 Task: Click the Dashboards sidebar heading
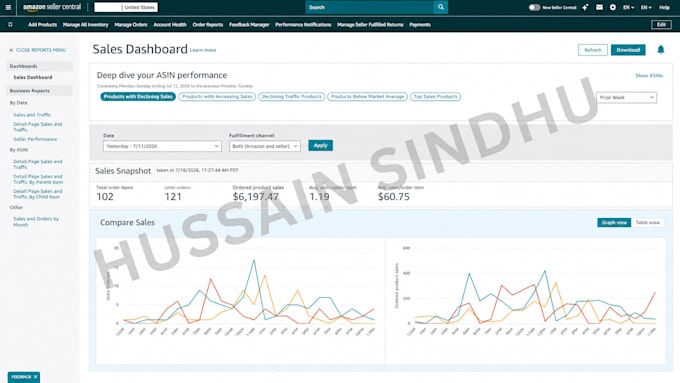tap(39, 66)
